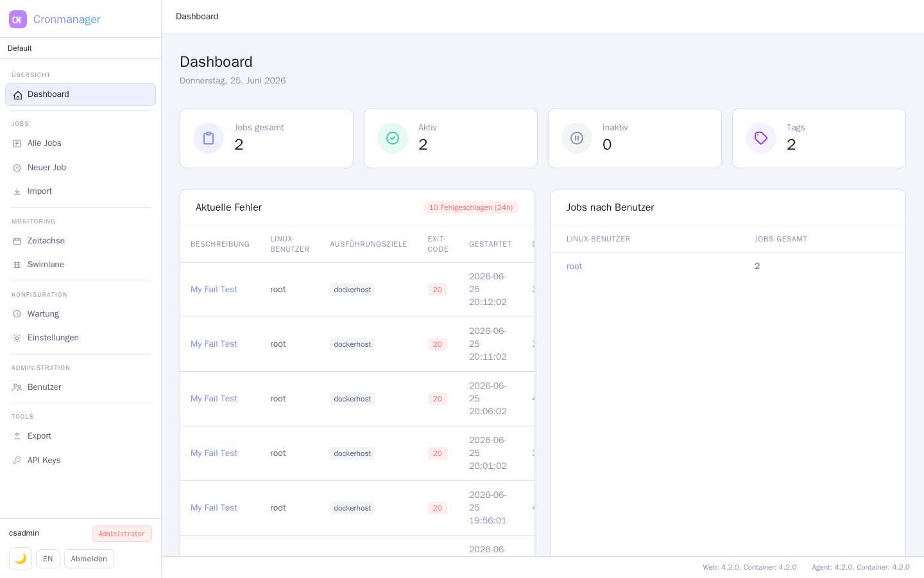
Task: Click the dockerhost tag in the 20:12:02 row
Action: pyautogui.click(x=352, y=290)
